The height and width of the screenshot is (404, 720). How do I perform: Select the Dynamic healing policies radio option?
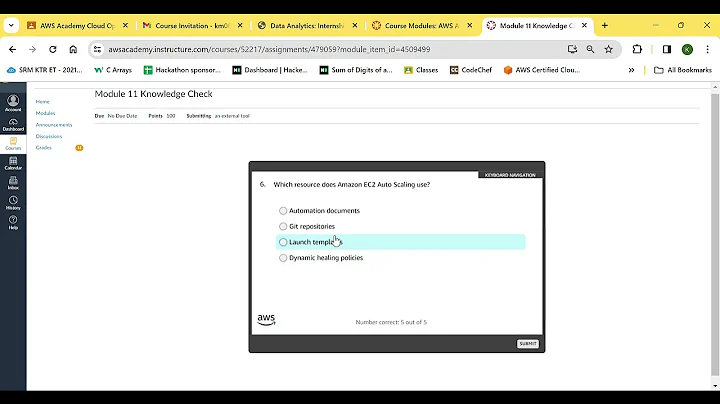[283, 258]
